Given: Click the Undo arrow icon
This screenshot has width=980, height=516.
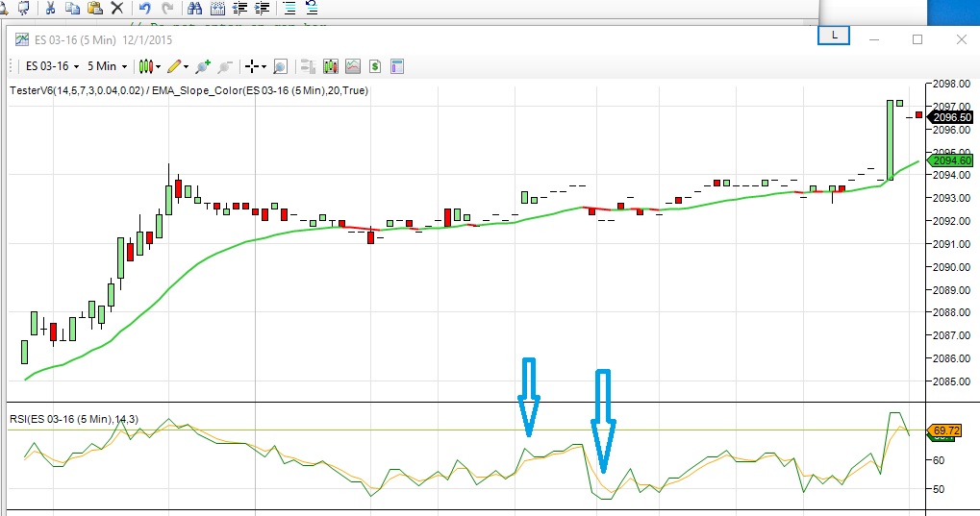Looking at the screenshot, I should pyautogui.click(x=145, y=8).
